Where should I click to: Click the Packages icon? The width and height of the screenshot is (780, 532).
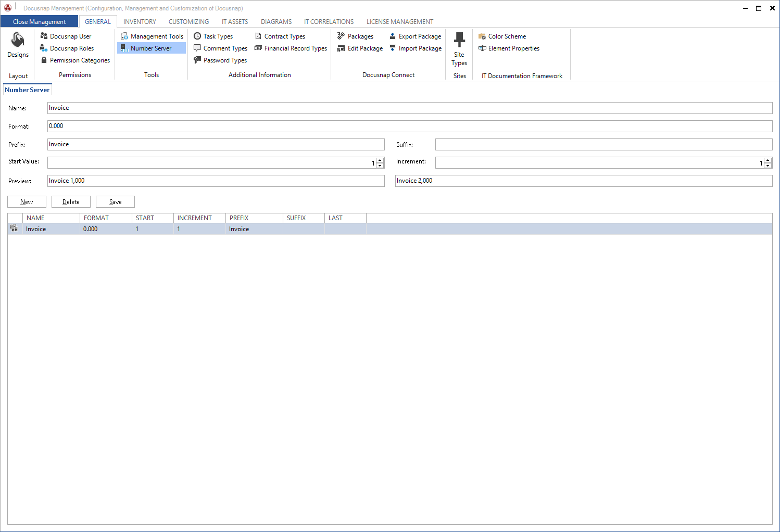click(x=341, y=36)
